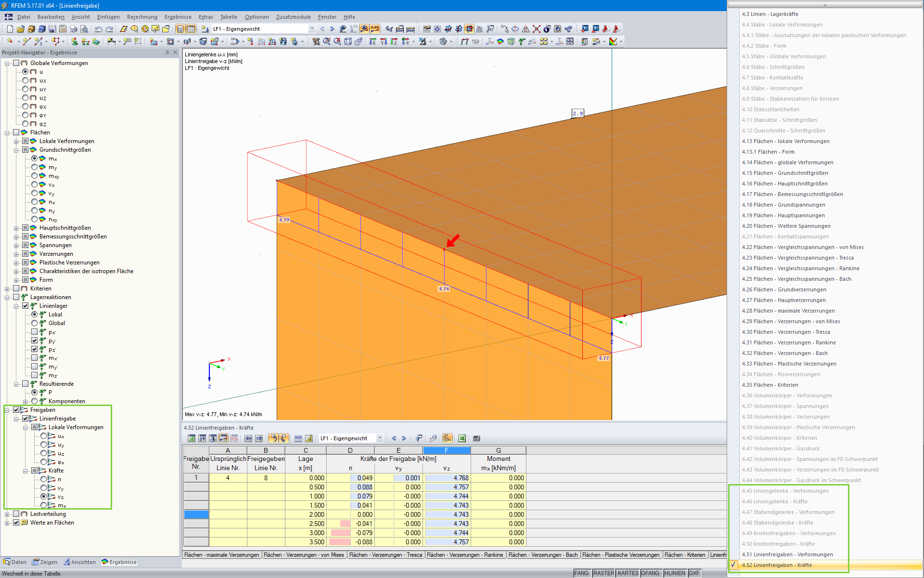The height and width of the screenshot is (578, 924).
Task: Enable the px' support reaction checkbox
Action: [34, 332]
